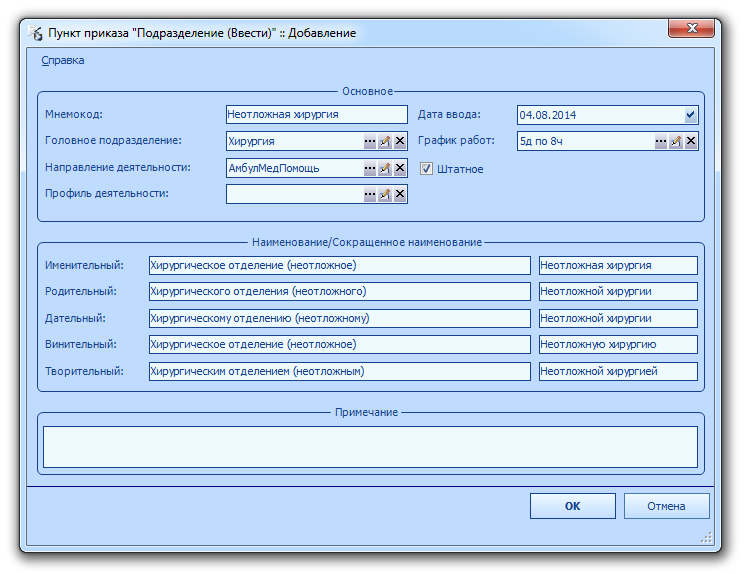Confirm with the ОК button
The image size is (745, 574).
coord(573,506)
